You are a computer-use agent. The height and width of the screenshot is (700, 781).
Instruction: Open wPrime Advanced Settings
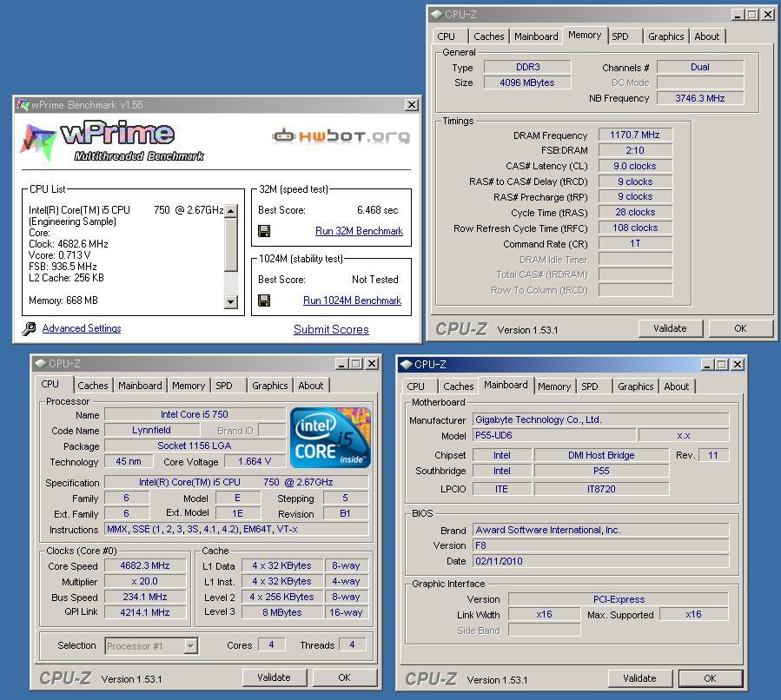(82, 328)
